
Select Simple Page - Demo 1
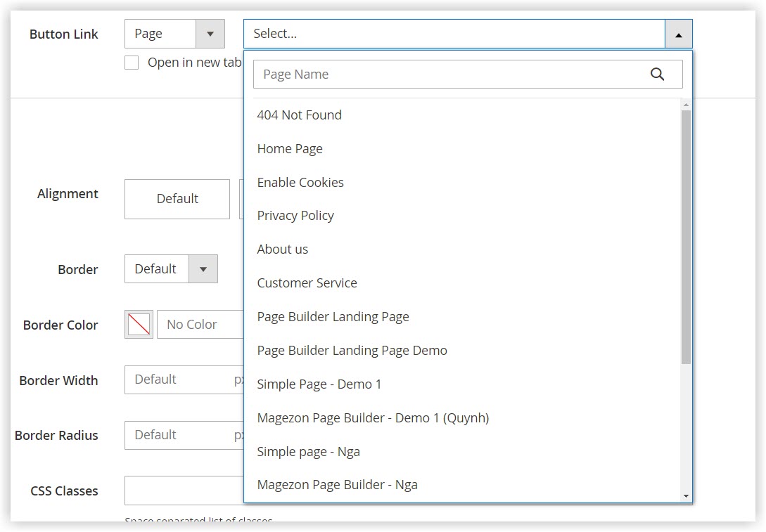(319, 384)
